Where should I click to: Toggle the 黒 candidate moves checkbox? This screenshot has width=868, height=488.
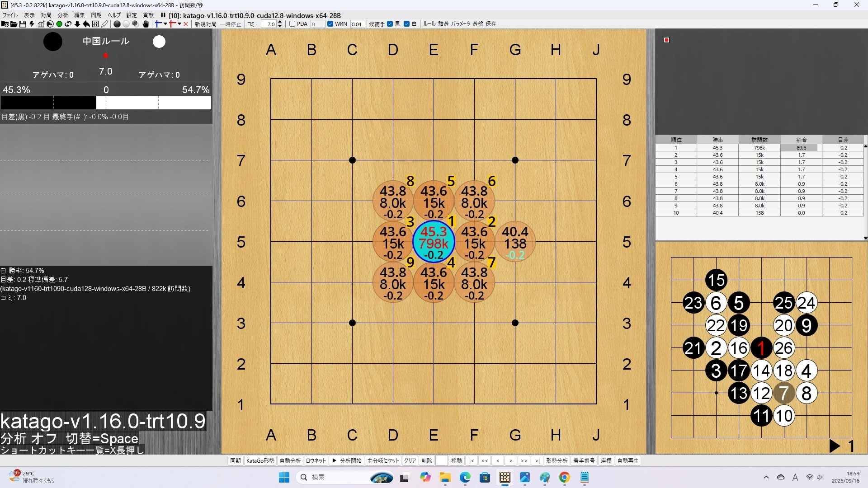tap(390, 24)
